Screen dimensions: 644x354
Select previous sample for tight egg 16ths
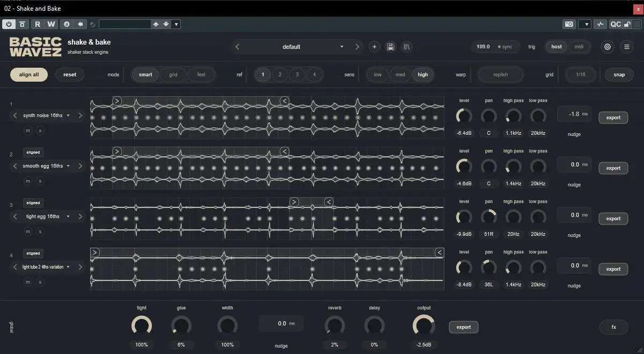tap(15, 216)
